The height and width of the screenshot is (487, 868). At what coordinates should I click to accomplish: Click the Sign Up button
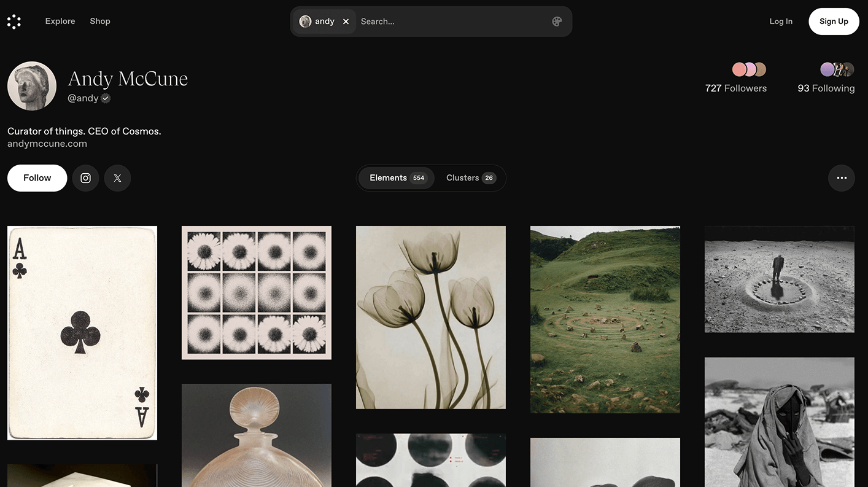[x=834, y=21]
